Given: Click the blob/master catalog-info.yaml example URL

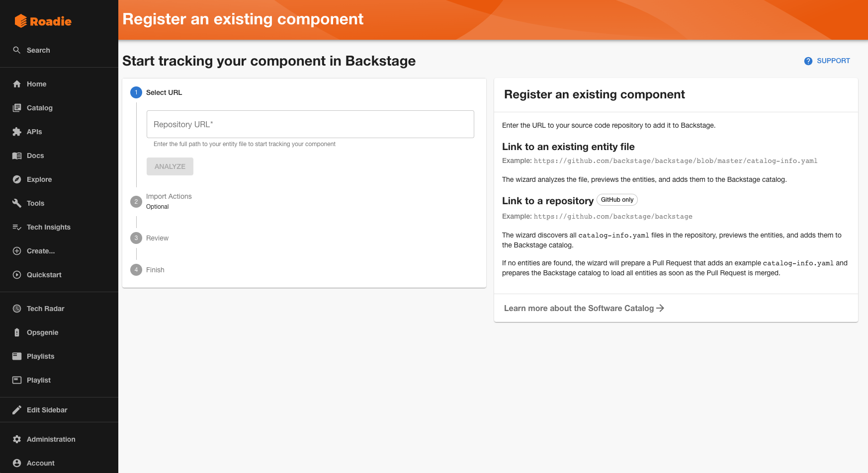Looking at the screenshot, I should (676, 161).
